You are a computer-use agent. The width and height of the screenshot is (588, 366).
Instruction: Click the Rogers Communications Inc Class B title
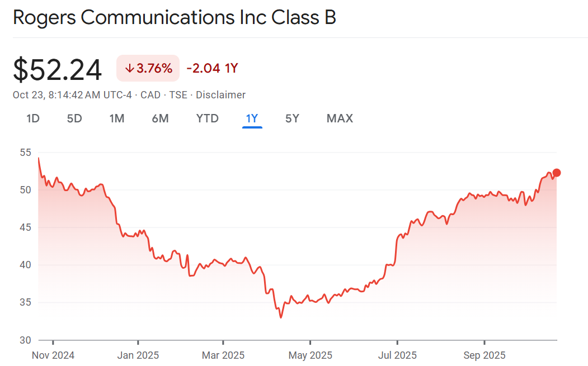point(175,17)
